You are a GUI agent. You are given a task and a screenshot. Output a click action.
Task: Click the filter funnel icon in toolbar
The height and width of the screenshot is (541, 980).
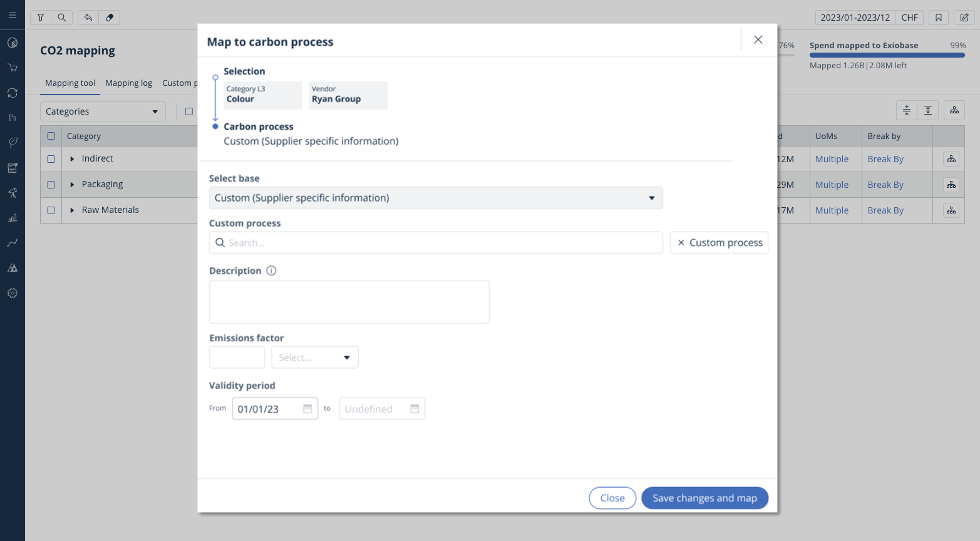41,18
